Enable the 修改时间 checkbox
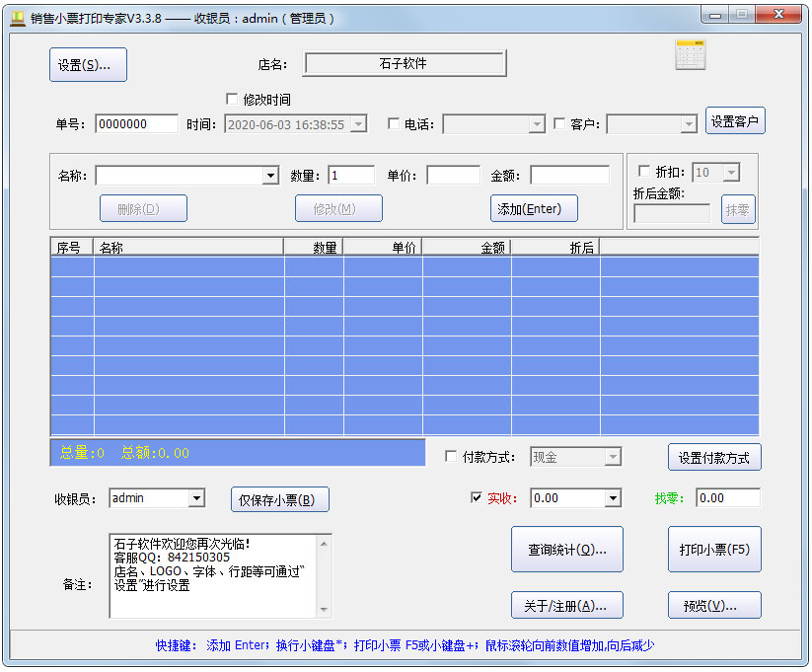Screen dimensions: 812x672 pos(232,100)
